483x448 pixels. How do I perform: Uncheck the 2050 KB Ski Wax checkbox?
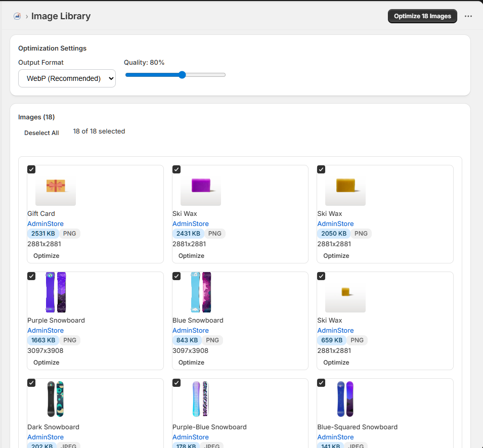[x=321, y=169]
